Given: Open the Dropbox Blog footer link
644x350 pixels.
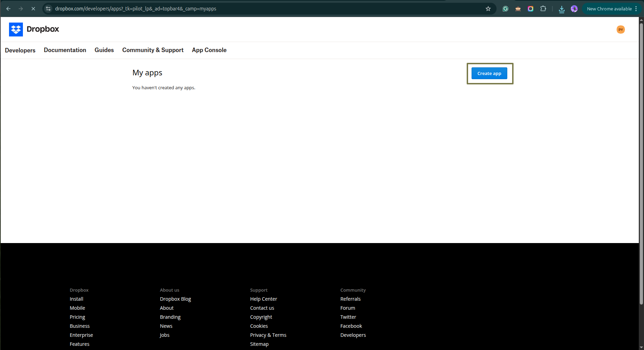Looking at the screenshot, I should coord(176,299).
